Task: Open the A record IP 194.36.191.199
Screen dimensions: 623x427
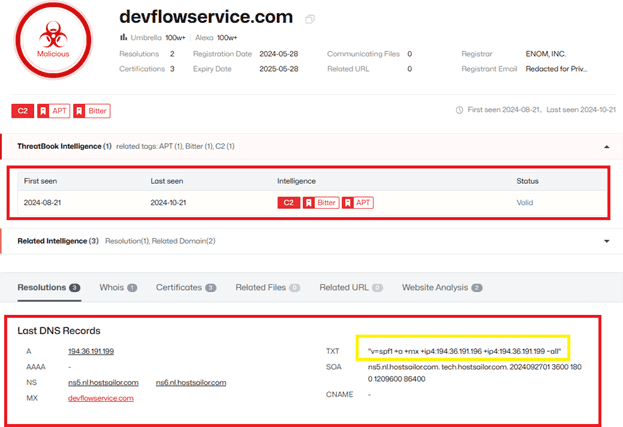Action: click(91, 352)
